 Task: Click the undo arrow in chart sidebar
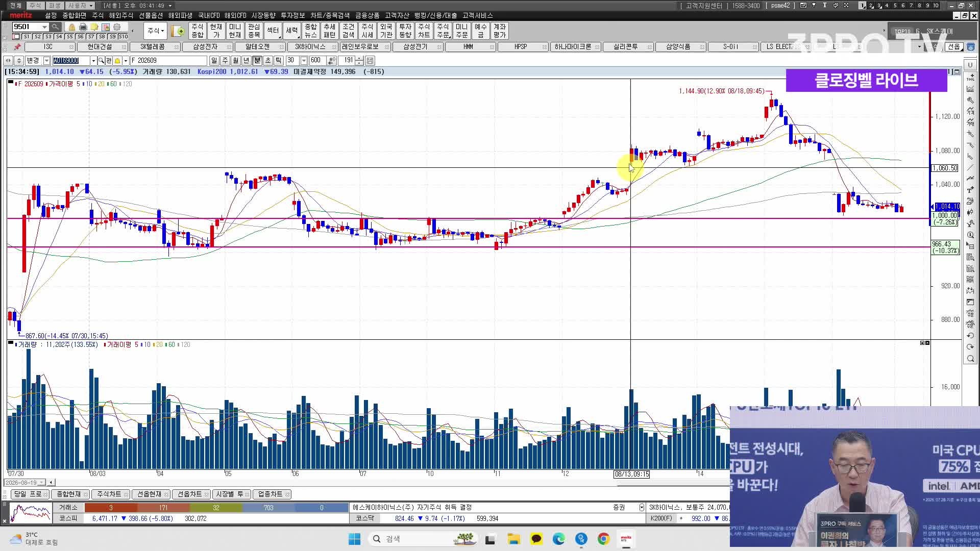970,336
